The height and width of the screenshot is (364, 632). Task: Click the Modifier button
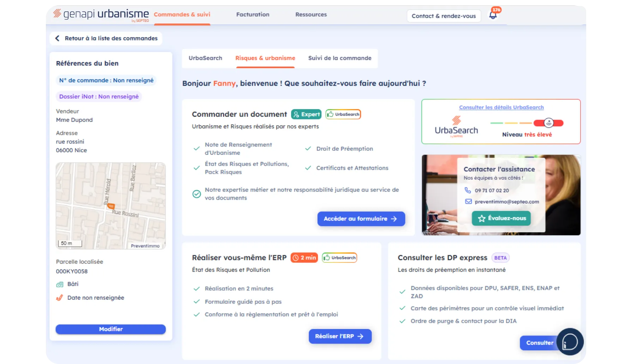(x=111, y=329)
